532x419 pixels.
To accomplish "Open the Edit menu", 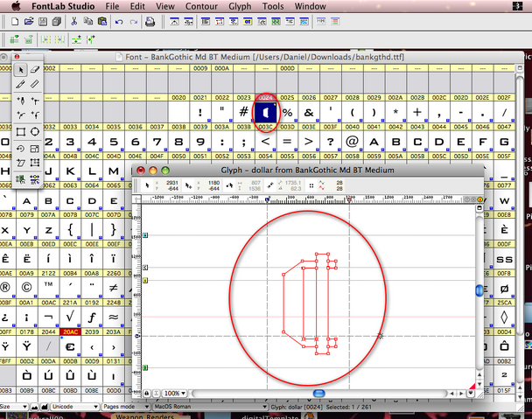I will coord(137,6).
